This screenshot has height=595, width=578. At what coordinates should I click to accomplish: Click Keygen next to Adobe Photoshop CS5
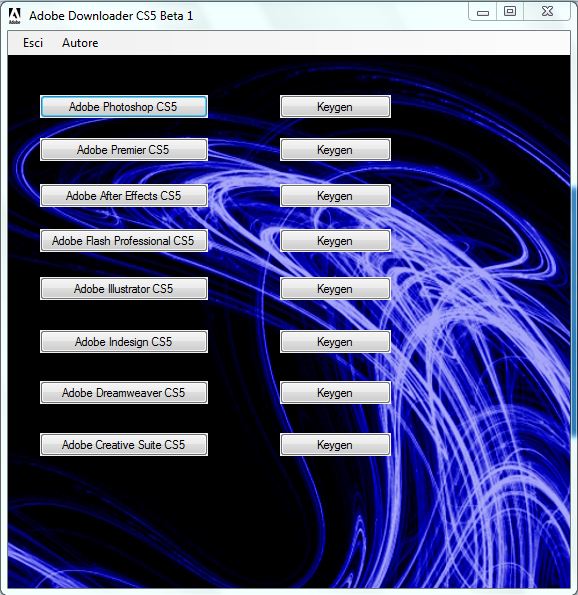[x=335, y=107]
